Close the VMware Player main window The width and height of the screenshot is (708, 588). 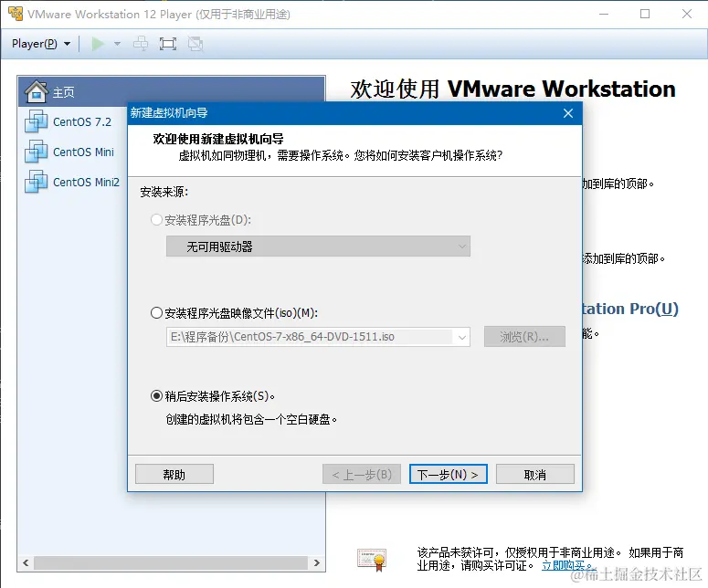click(687, 14)
